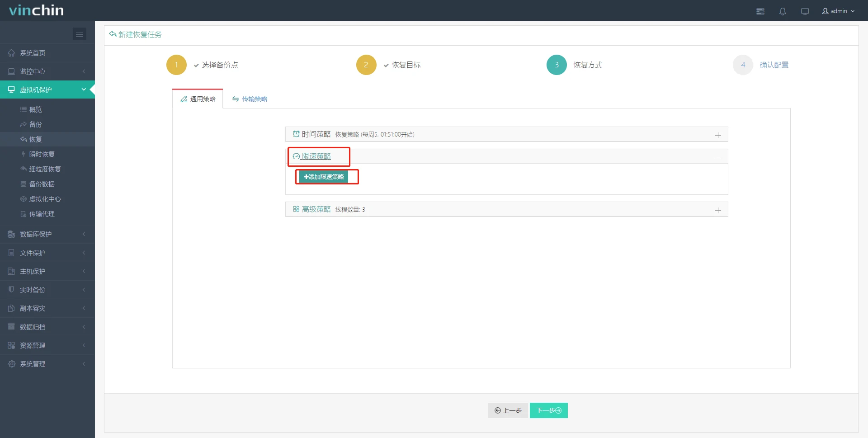868x438 pixels.
Task: Toggle the sidebar collapse hamburger icon
Action: (80, 33)
